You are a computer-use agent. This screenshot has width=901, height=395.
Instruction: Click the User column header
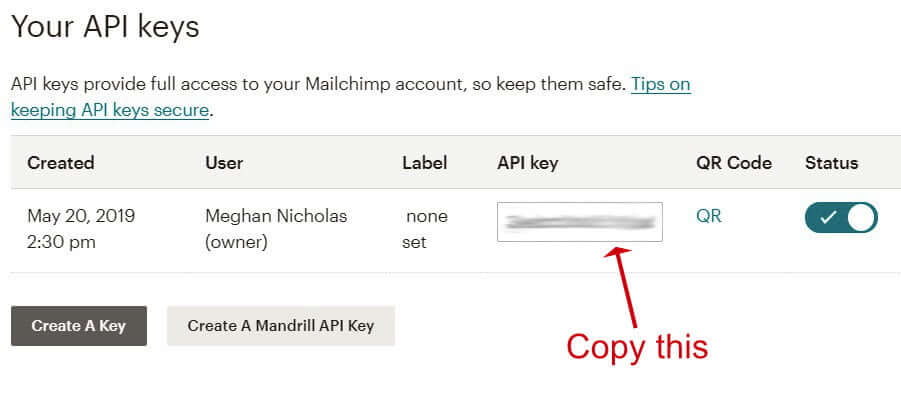(x=224, y=163)
